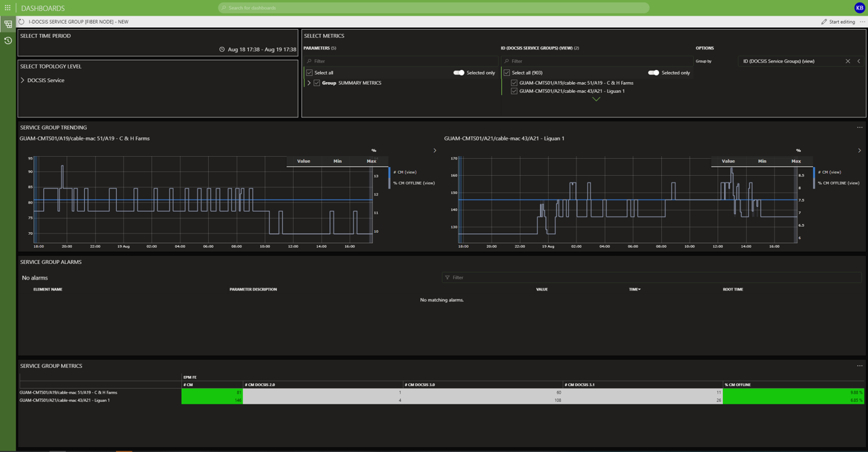This screenshot has width=868, height=452.
Task: Toggle the Group SUMMARY METRICS checkbox
Action: 317,83
